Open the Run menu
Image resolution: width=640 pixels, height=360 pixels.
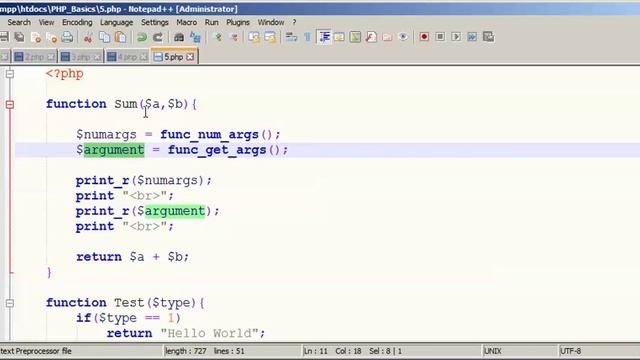pyautogui.click(x=211, y=22)
